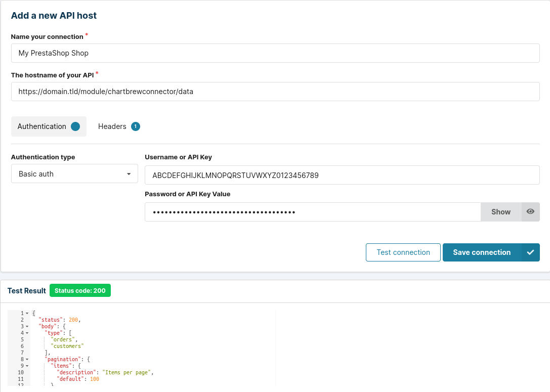This screenshot has height=392, width=550.
Task: Toggle password visibility with the Show button
Action: tap(500, 211)
